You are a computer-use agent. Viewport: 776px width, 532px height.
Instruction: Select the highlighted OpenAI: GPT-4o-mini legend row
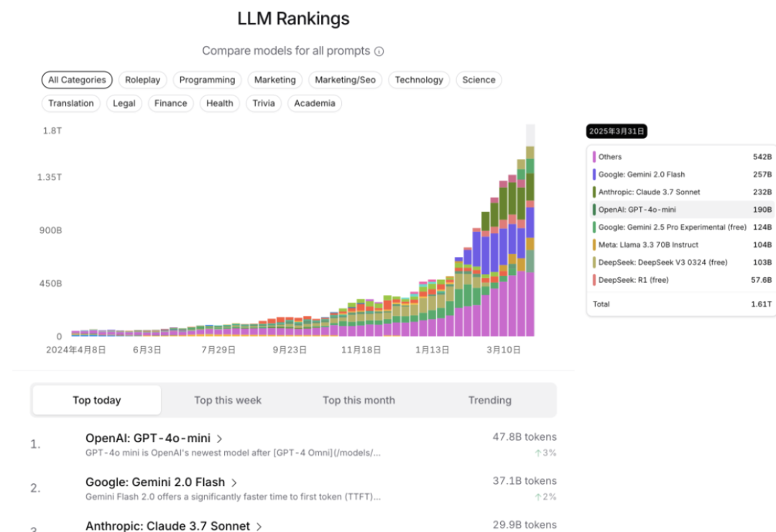coord(682,210)
